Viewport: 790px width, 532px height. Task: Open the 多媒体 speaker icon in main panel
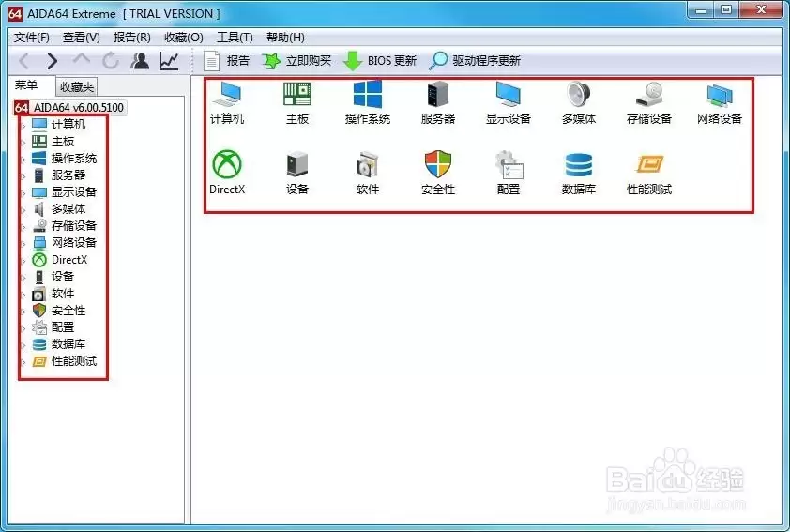tap(578, 103)
